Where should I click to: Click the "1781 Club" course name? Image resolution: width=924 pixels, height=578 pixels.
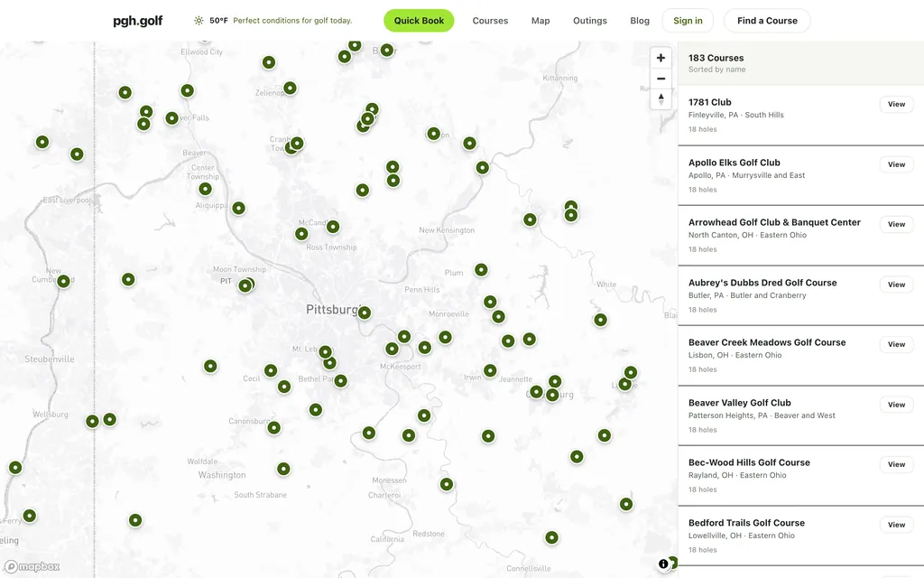coord(709,102)
